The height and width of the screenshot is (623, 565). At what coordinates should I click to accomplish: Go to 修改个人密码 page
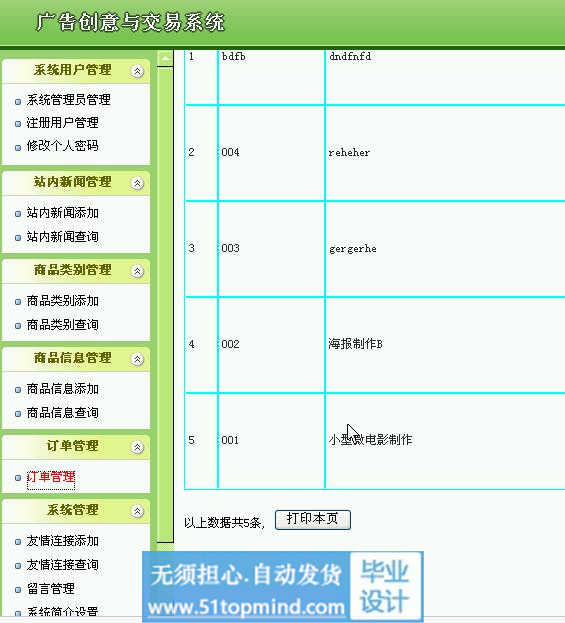click(x=62, y=146)
